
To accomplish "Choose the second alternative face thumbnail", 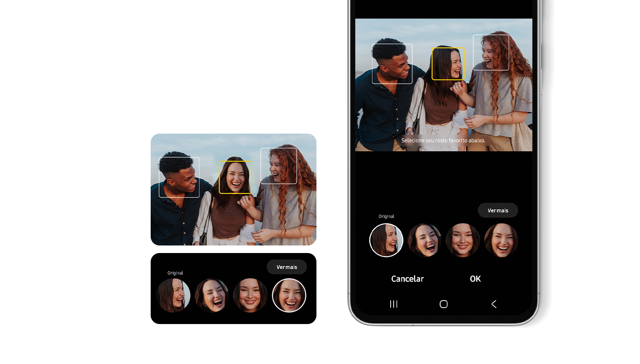I will [424, 240].
